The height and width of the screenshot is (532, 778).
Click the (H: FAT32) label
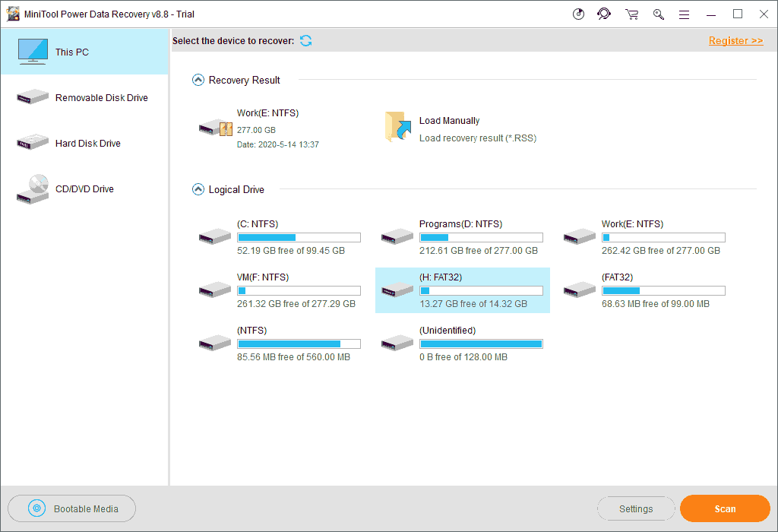pyautogui.click(x=441, y=277)
